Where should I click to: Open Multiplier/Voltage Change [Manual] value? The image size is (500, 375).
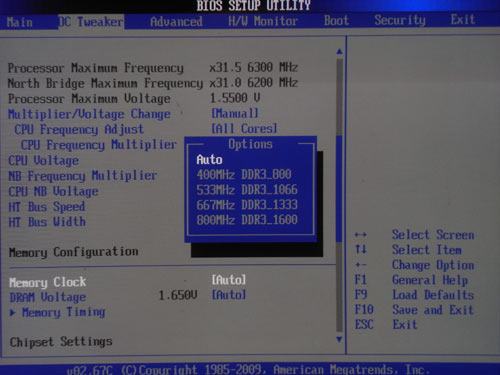coord(235,113)
